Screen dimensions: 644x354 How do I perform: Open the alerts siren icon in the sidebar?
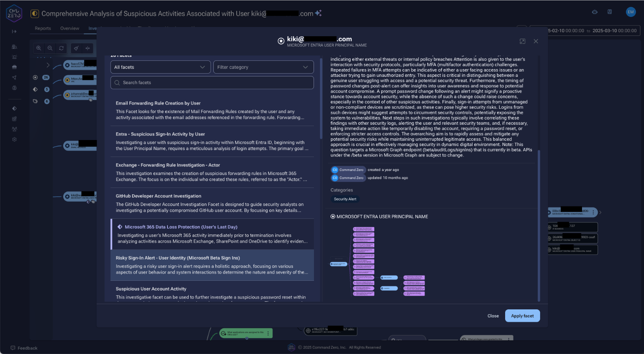[x=14, y=57]
